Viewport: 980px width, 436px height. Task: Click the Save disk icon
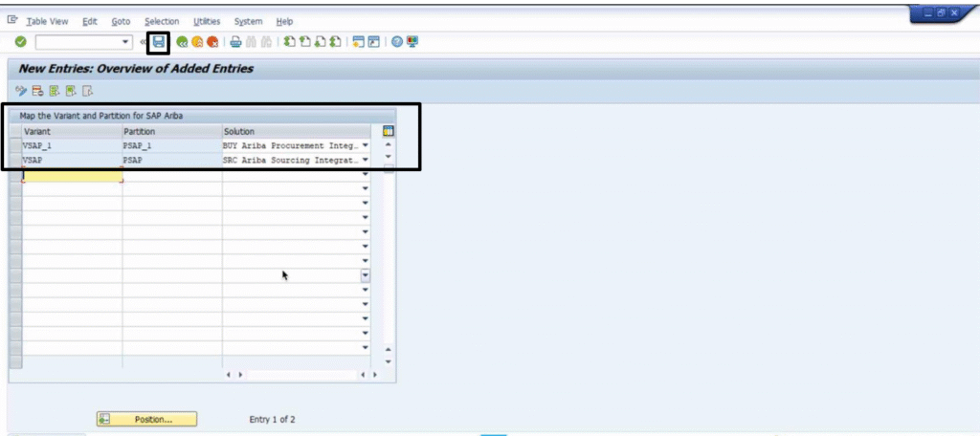click(x=159, y=42)
